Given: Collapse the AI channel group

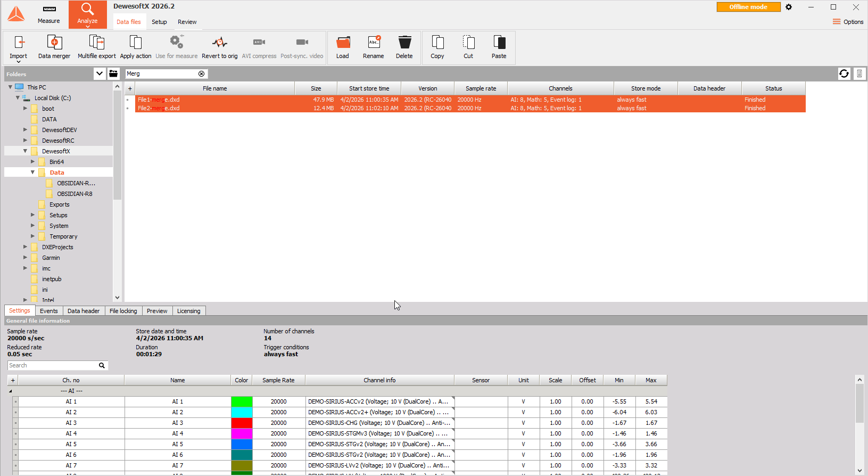Looking at the screenshot, I should pos(10,391).
